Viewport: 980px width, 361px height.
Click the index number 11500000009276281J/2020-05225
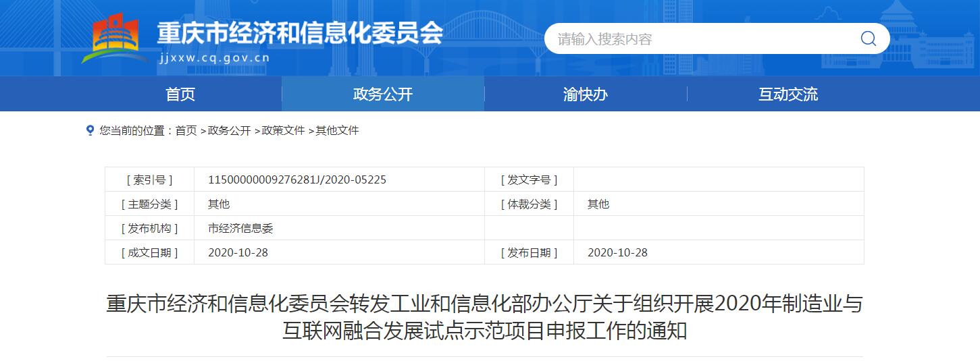(x=297, y=179)
